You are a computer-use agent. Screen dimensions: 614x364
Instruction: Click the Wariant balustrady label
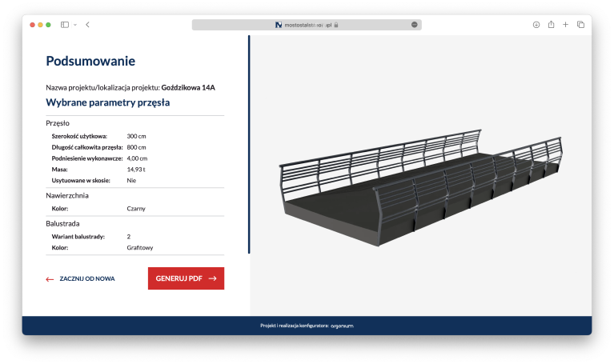[78, 237]
